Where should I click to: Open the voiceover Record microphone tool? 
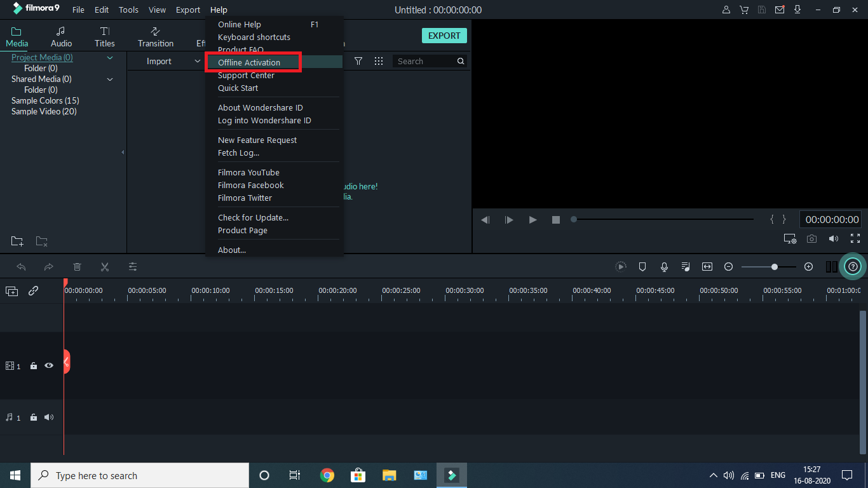pyautogui.click(x=663, y=267)
